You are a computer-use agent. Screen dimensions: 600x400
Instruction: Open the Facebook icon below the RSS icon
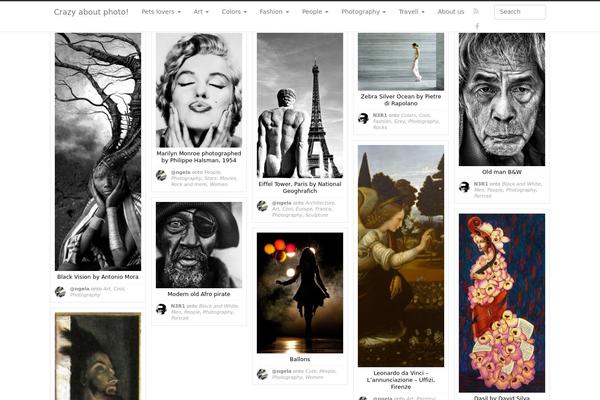pyautogui.click(x=477, y=26)
